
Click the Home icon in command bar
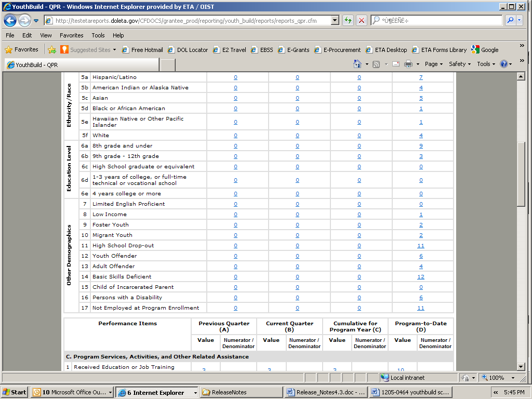pyautogui.click(x=357, y=64)
